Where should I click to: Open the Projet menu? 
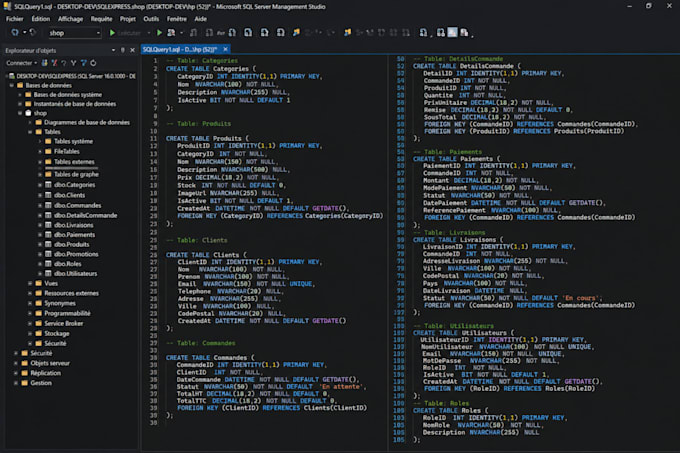pos(128,19)
